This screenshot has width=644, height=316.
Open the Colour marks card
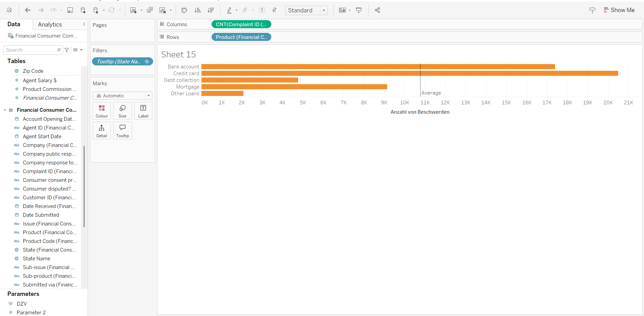102,111
